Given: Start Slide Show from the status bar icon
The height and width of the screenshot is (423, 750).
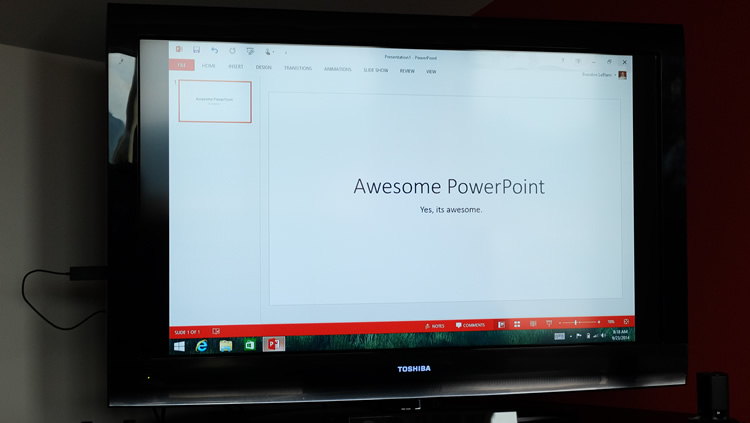Looking at the screenshot, I should (549, 323).
